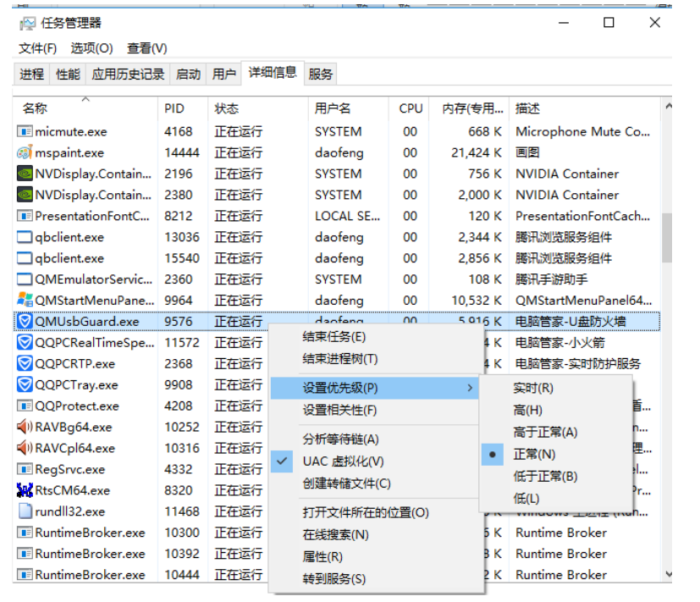Click the rundll32.exe blank file icon

point(25,511)
